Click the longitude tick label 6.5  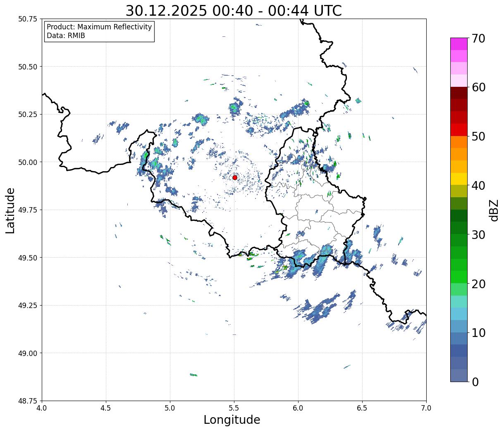[x=362, y=408]
